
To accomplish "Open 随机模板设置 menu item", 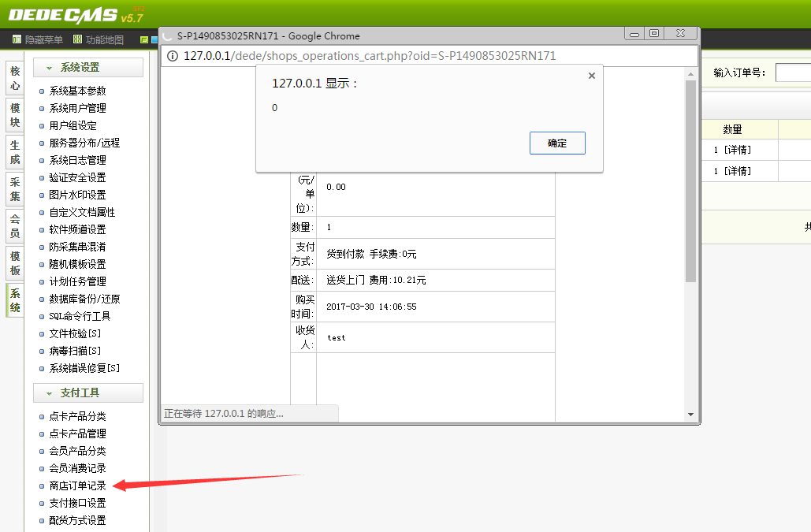I will tap(77, 264).
